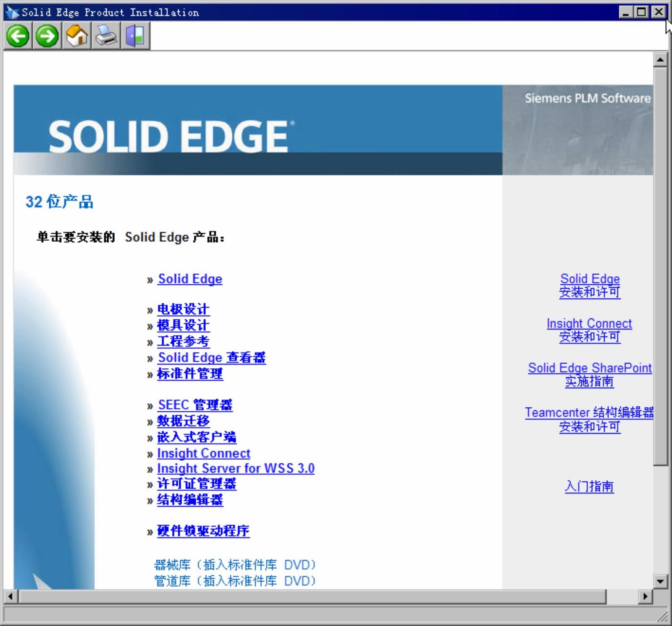Open the 数据迁移 link
Image resolution: width=672 pixels, height=626 pixels.
[x=183, y=421]
